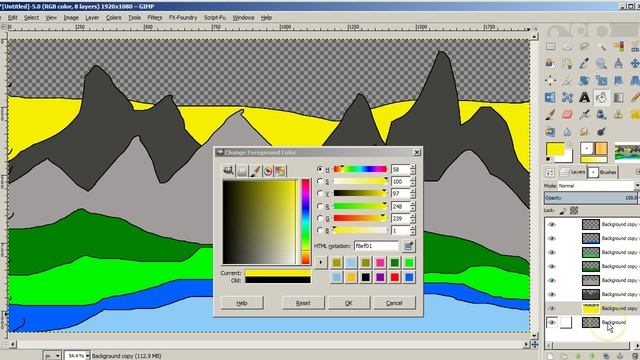Open the color history arrow menu
Viewport: 640px width, 360px height.
coord(321,262)
